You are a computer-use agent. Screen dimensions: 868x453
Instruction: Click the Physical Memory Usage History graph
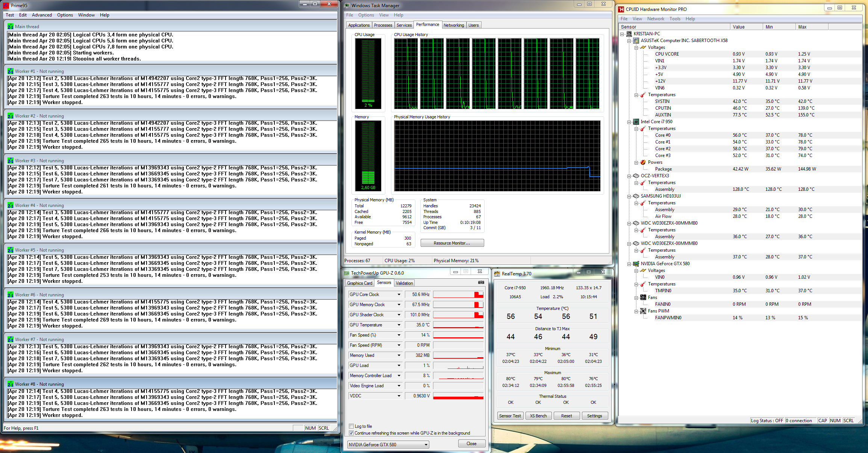point(497,156)
